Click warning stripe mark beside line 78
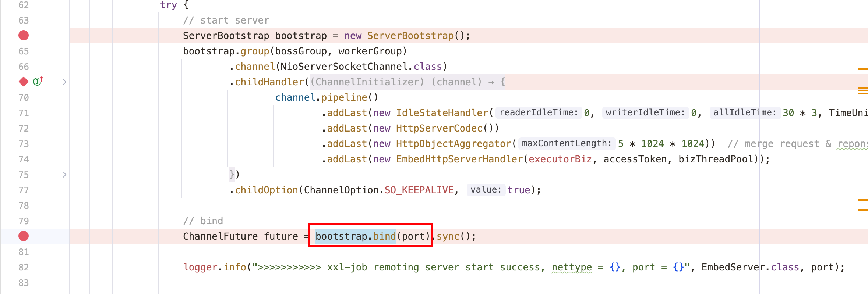The height and width of the screenshot is (294, 868). click(862, 200)
